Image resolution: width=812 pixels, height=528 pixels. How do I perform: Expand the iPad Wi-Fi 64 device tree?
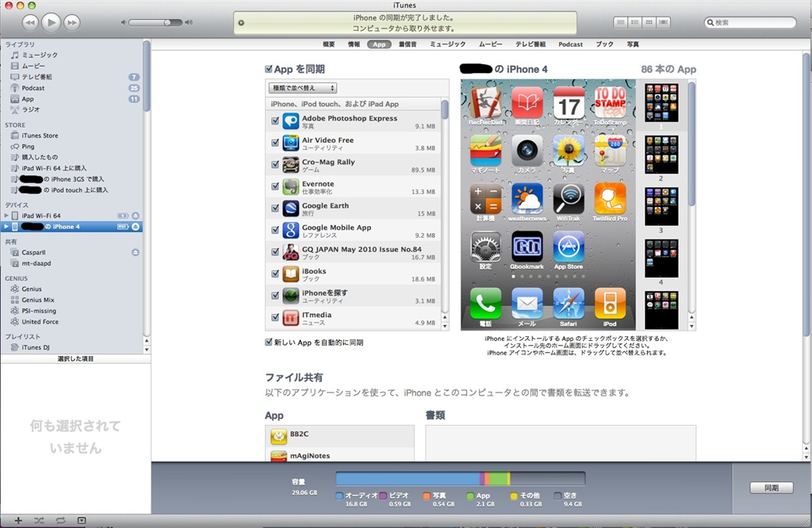[6, 216]
